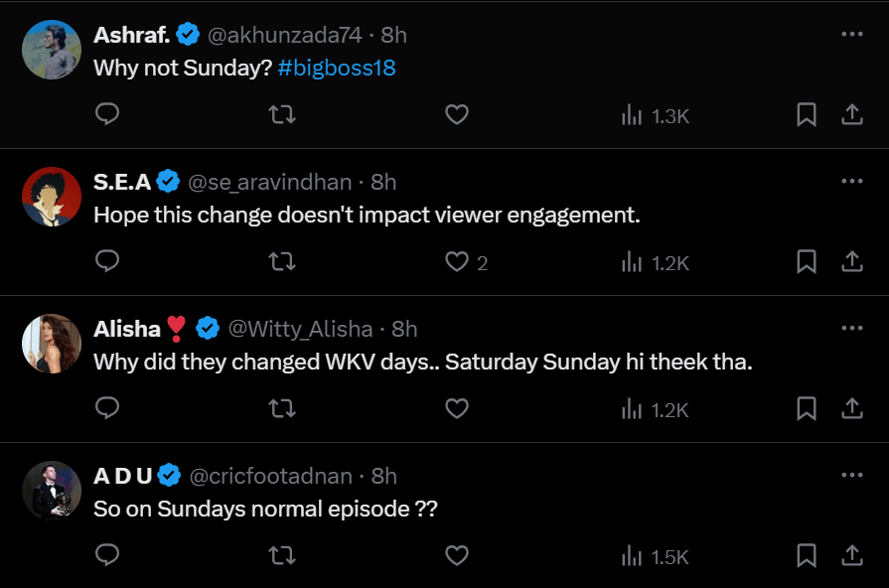Repost Alisha's WKV days tweet
Viewport: 889px width, 588px height.
(x=282, y=408)
